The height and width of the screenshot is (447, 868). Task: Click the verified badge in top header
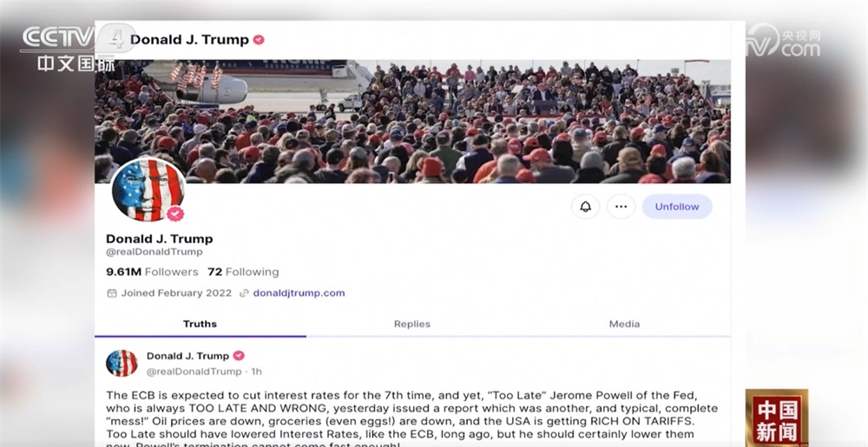point(259,40)
